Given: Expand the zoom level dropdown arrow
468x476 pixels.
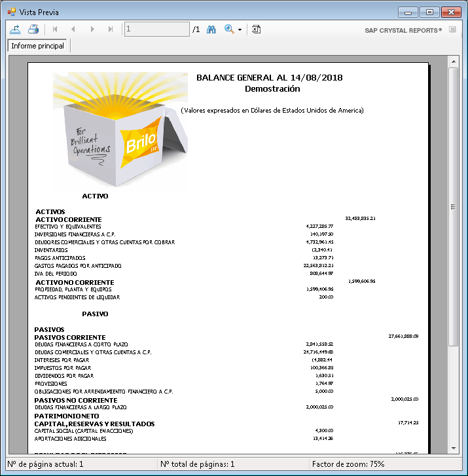Looking at the screenshot, I should (x=240, y=30).
